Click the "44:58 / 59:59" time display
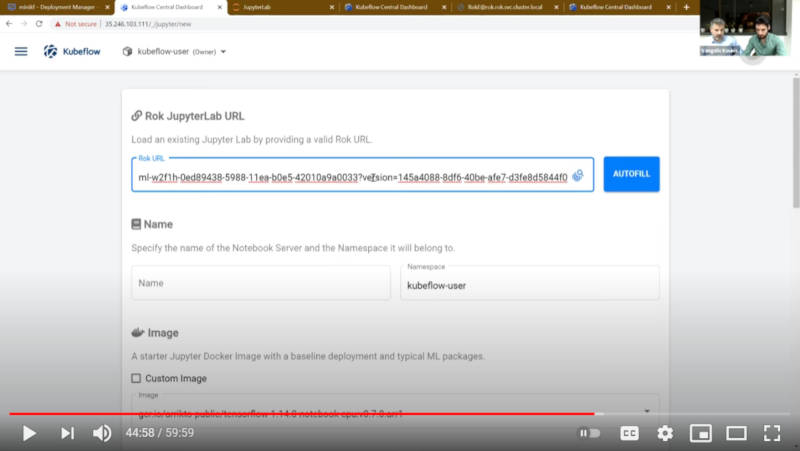 [160, 433]
